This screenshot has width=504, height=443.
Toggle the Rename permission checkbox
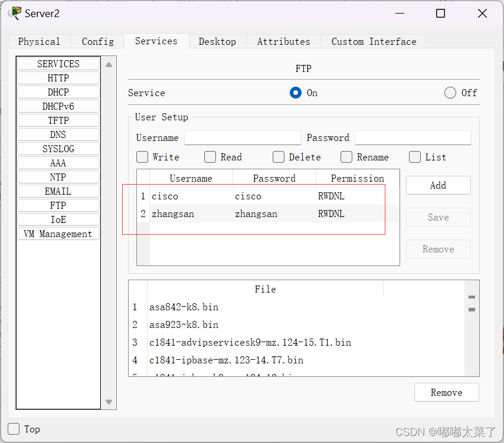click(346, 157)
